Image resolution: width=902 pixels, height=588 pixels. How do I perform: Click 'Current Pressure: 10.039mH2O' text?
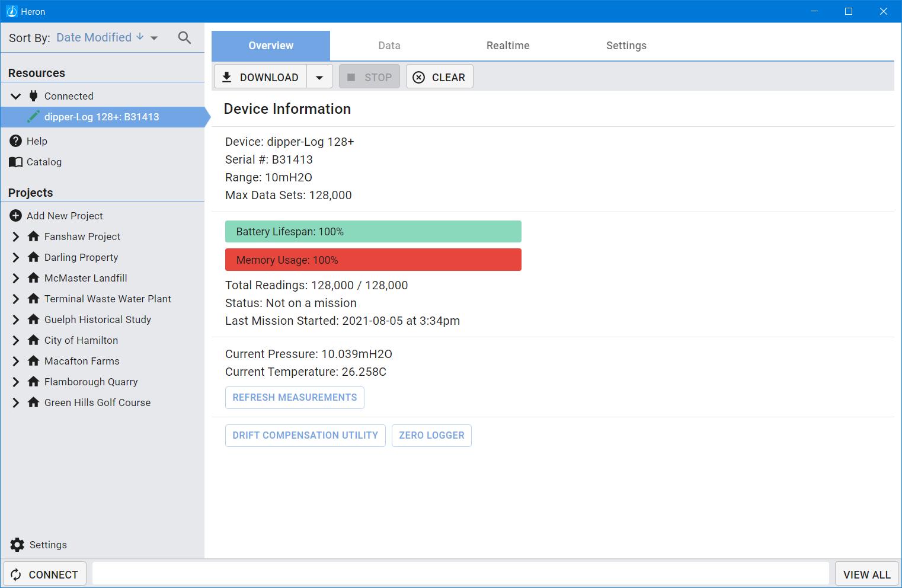(x=309, y=354)
